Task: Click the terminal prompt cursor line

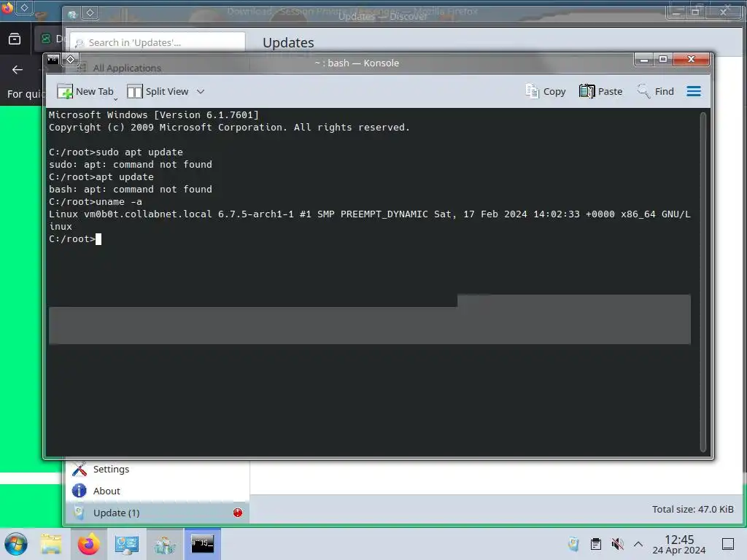Action: [x=75, y=239]
